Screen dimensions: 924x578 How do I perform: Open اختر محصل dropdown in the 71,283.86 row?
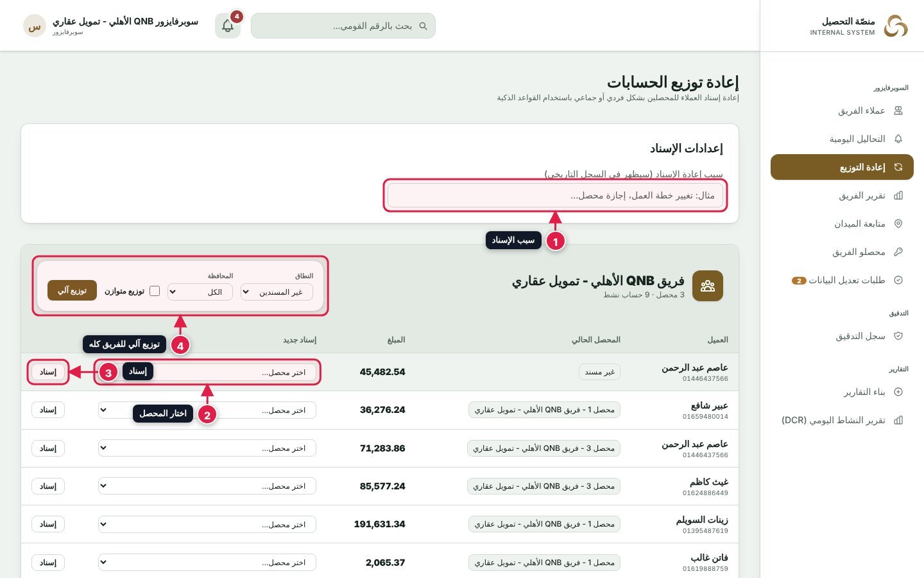207,448
